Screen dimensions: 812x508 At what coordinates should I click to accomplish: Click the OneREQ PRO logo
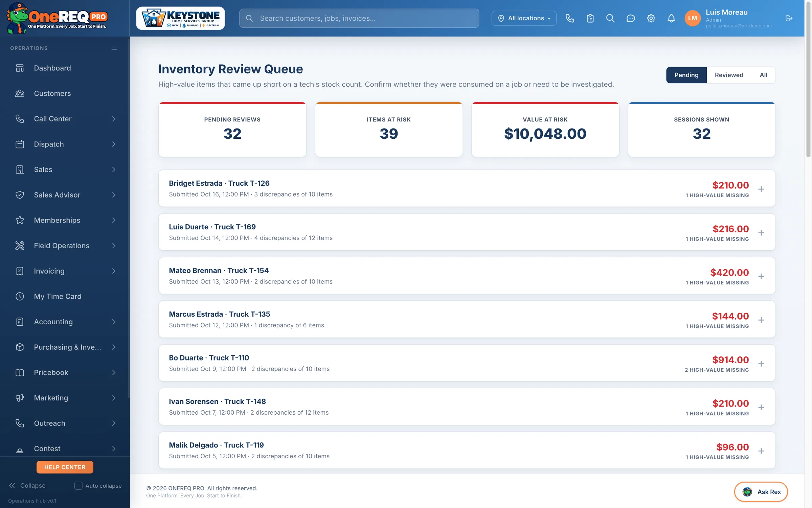click(57, 18)
